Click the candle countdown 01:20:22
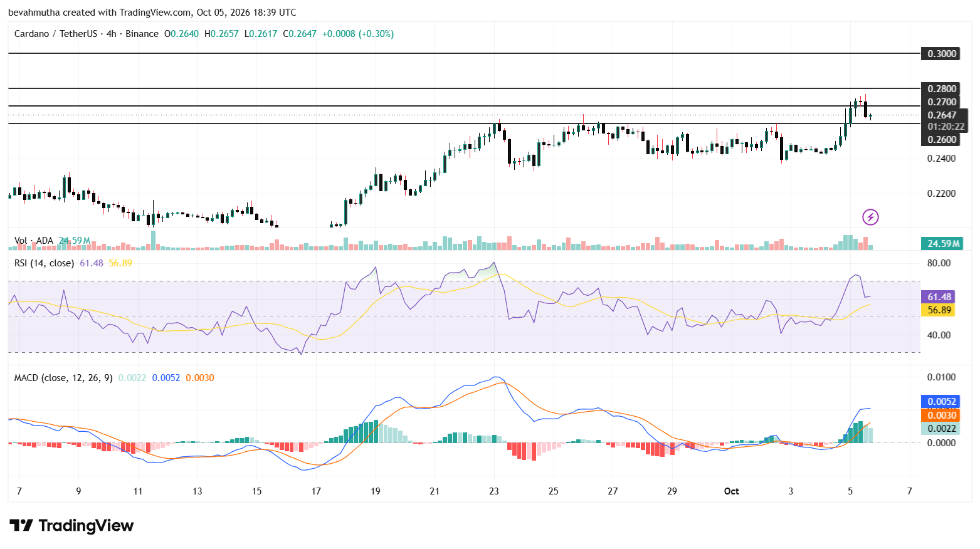980x549 pixels. (945, 127)
